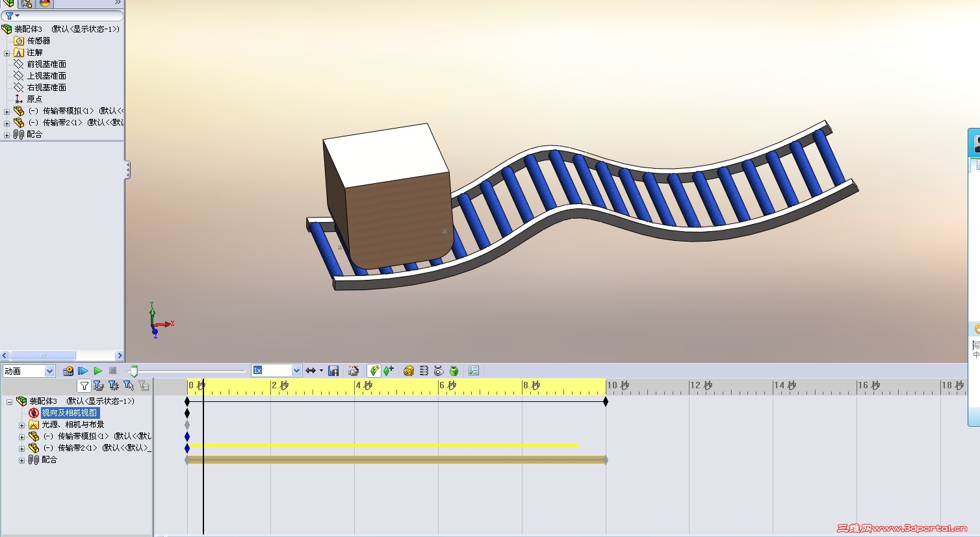Save the animation with the disk icon
The image size is (980, 537).
[333, 371]
